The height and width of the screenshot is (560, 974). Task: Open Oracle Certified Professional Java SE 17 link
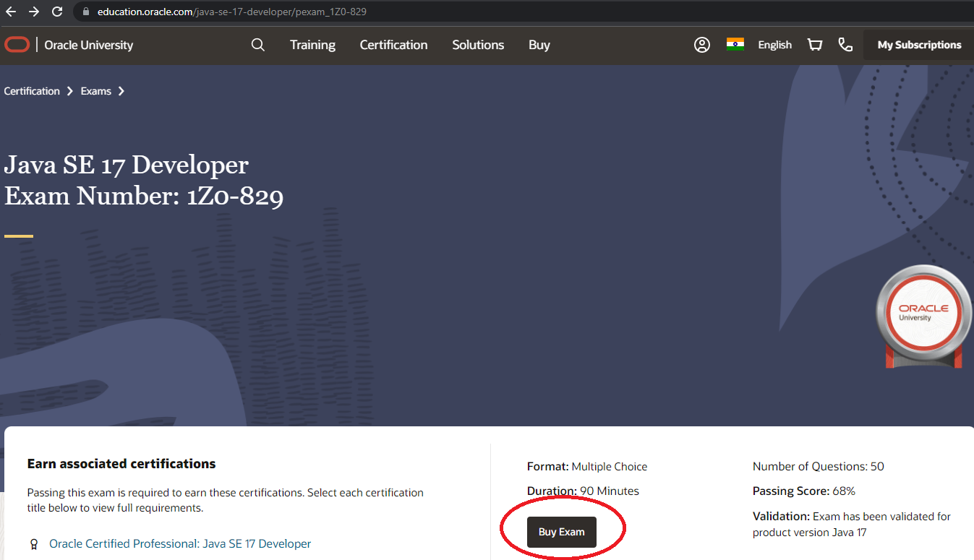180,543
